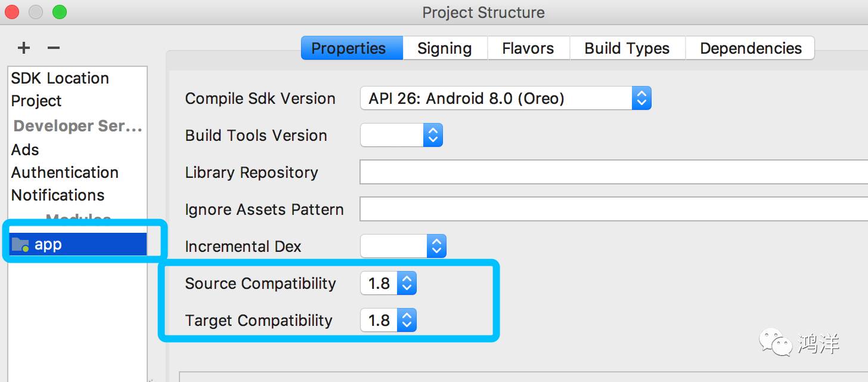Click the app module folder icon

tap(20, 244)
